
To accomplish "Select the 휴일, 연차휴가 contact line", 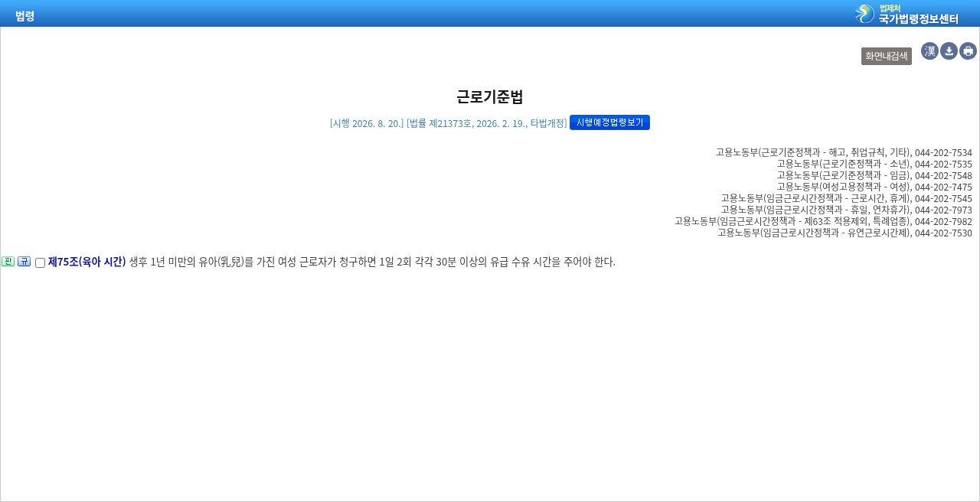I will click(846, 210).
